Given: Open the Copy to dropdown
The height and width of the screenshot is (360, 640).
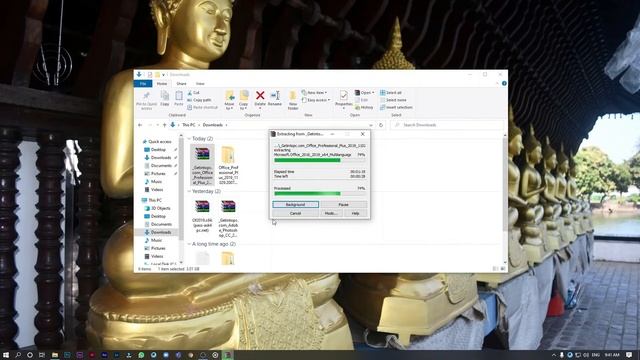Looking at the screenshot, I should [244, 100].
